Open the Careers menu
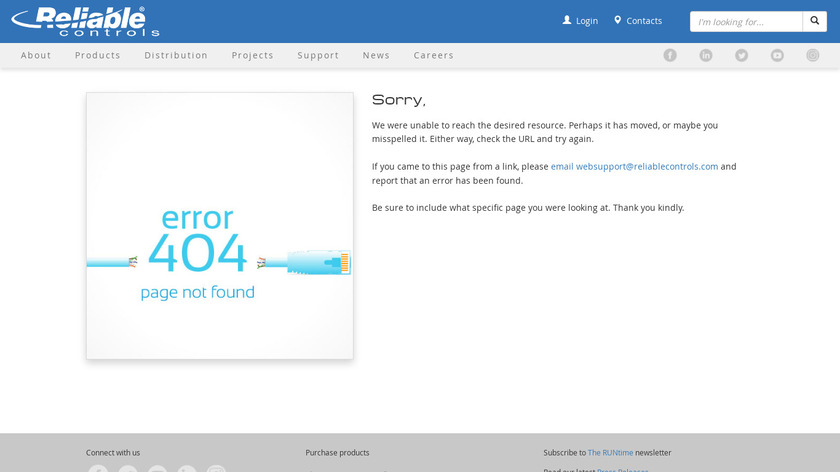The width and height of the screenshot is (840, 472). coord(433,55)
